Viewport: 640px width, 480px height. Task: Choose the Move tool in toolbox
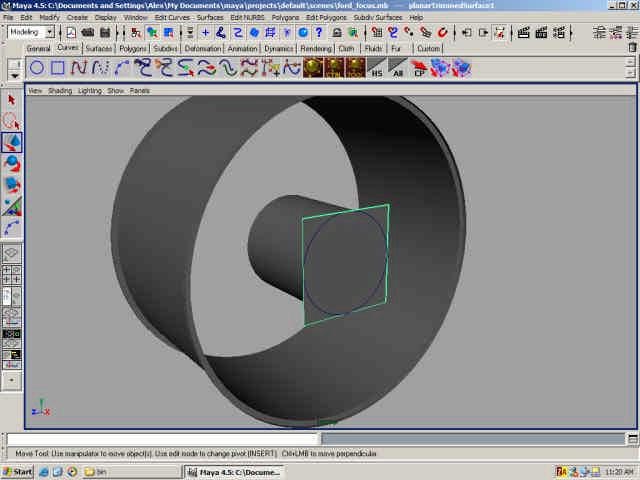[12, 143]
